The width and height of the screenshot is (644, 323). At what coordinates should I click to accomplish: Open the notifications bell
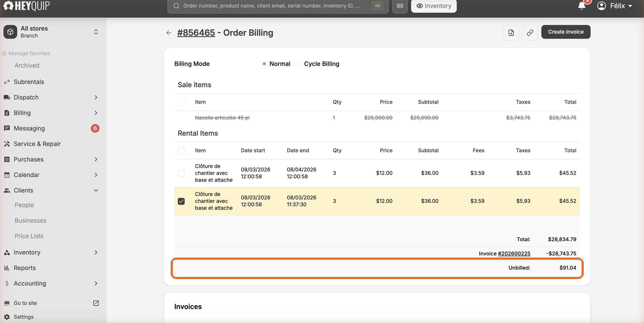pyautogui.click(x=582, y=6)
